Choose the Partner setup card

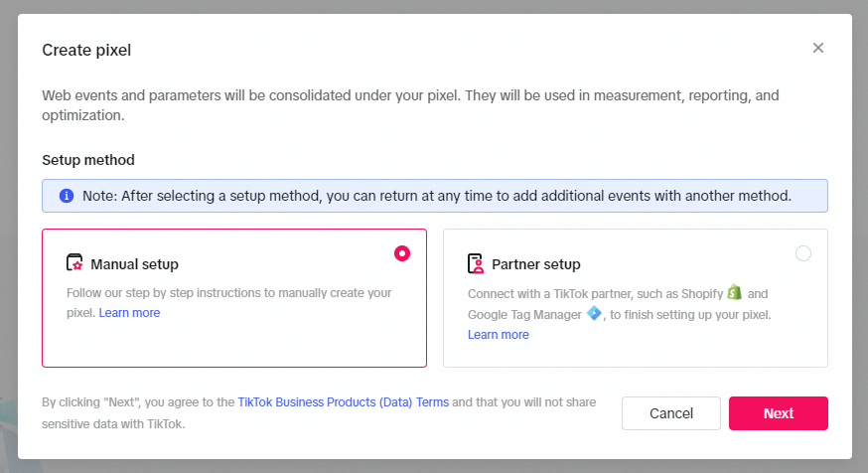click(x=636, y=298)
